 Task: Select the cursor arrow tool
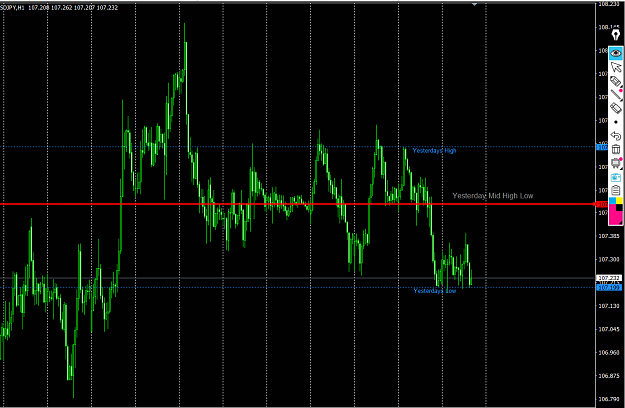click(x=616, y=67)
